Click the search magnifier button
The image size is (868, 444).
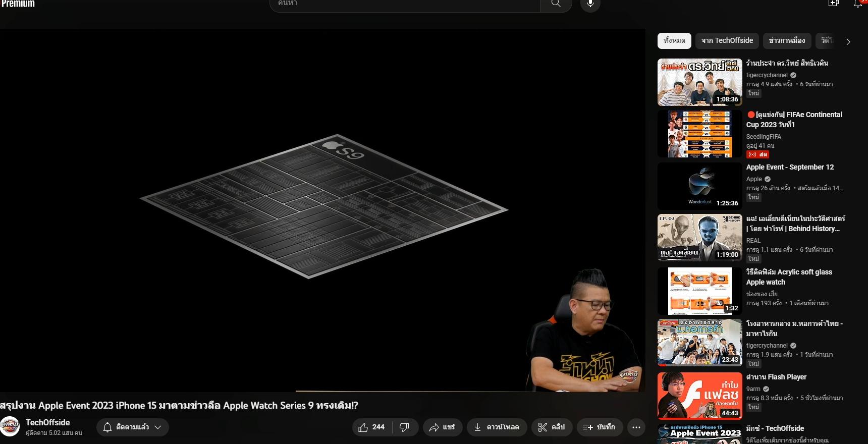tap(556, 4)
